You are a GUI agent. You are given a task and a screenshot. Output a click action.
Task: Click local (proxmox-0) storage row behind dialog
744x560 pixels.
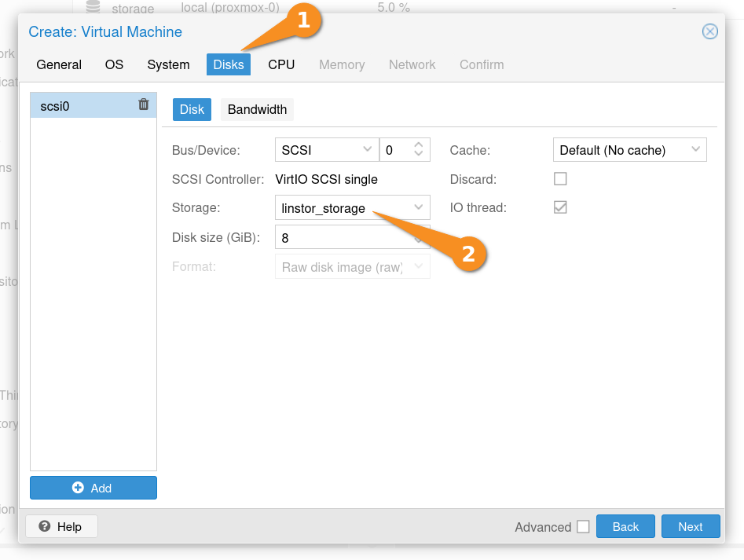(x=230, y=7)
